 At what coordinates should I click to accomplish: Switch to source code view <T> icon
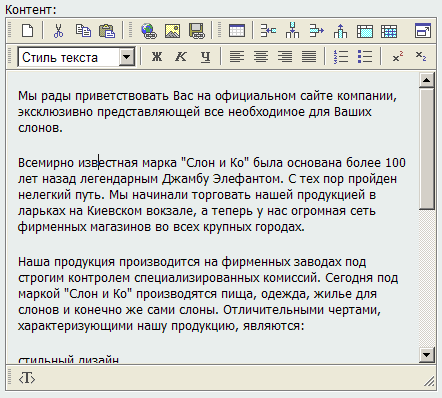click(27, 378)
